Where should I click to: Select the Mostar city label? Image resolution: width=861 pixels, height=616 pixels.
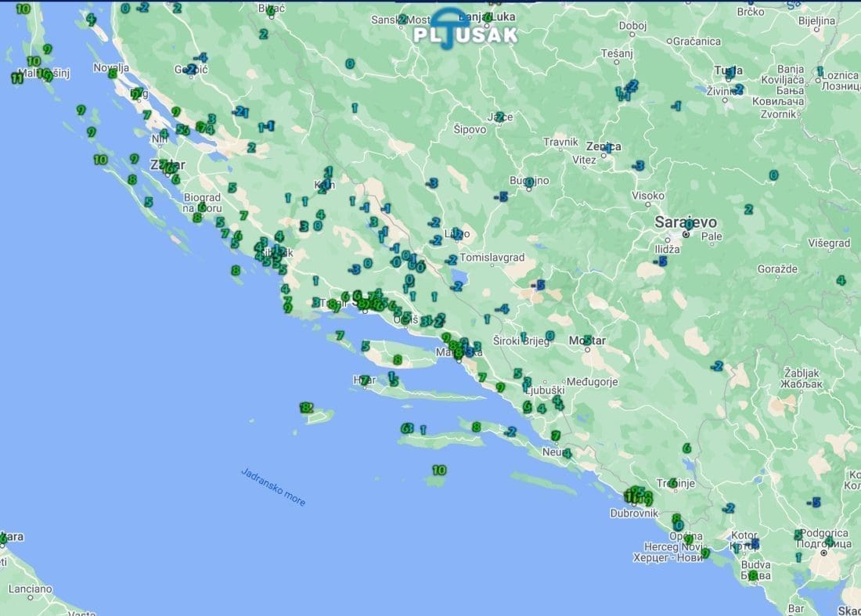[587, 340]
